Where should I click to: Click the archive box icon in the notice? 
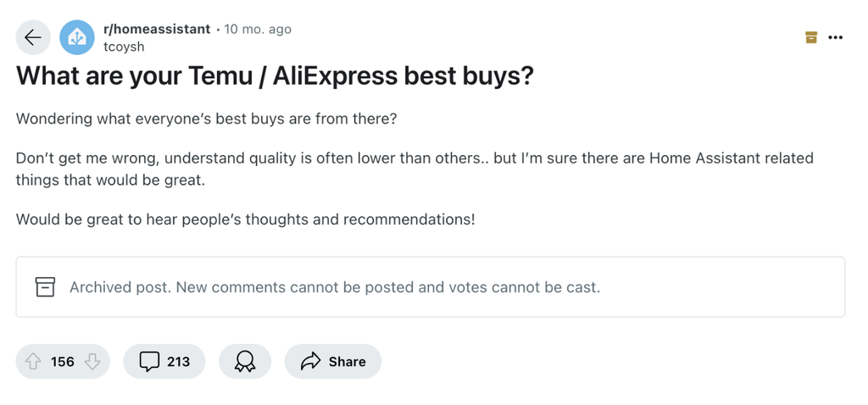[x=45, y=287]
